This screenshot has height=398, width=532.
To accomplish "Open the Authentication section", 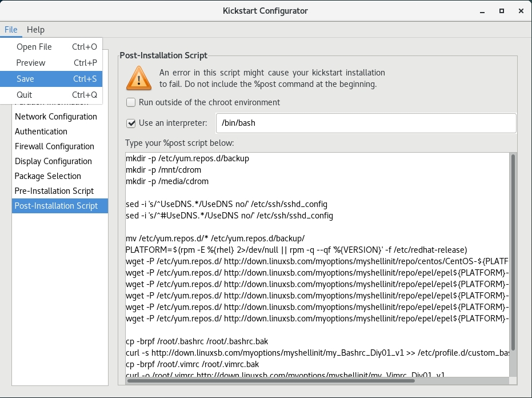I will pyautogui.click(x=41, y=132).
